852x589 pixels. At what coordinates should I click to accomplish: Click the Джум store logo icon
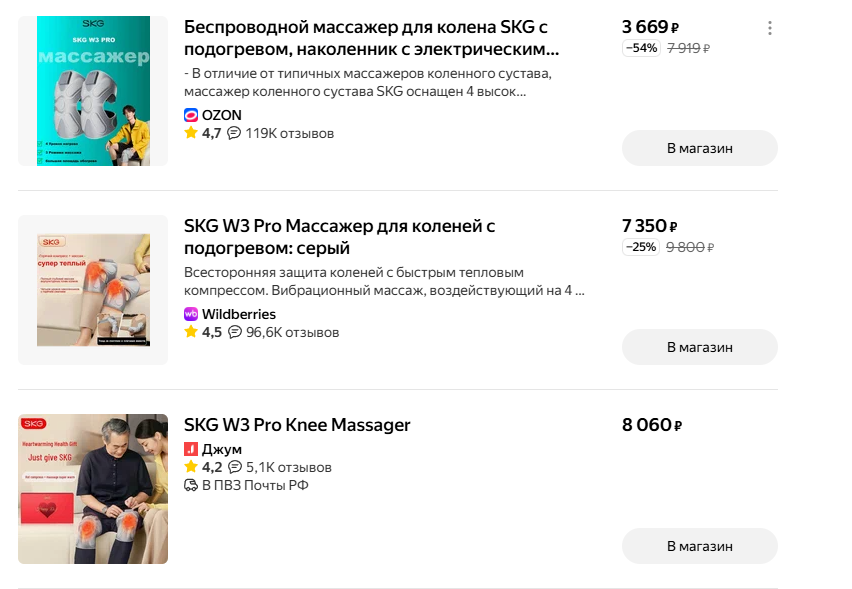pos(191,449)
